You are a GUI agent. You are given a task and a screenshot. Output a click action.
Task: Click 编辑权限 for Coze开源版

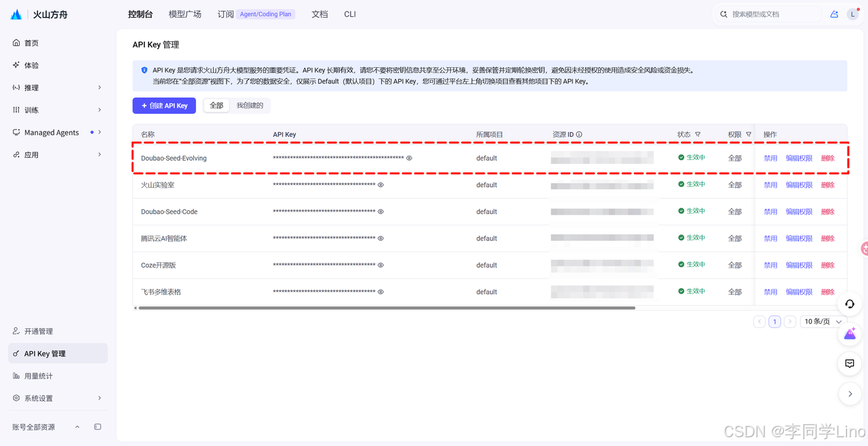[799, 265]
